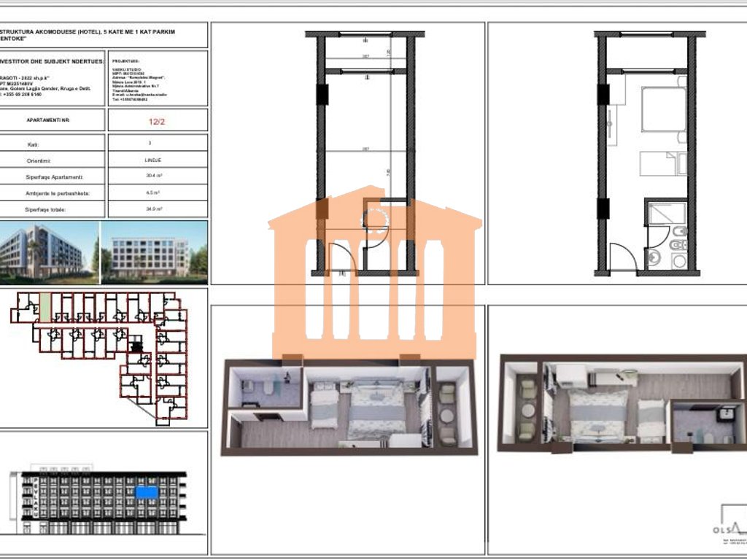Click the green highlighted unit on floor key plan
This screenshot has height=560, width=747.
[x=46, y=305]
